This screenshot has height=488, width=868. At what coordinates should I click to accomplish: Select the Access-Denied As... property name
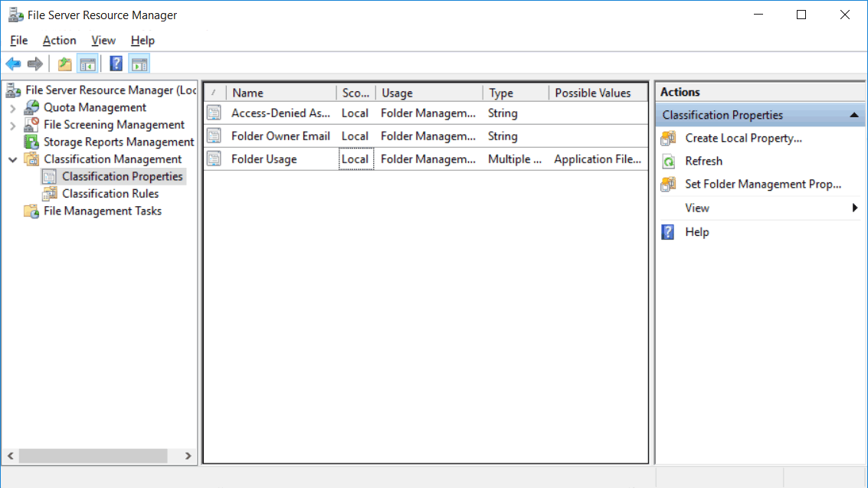click(280, 113)
